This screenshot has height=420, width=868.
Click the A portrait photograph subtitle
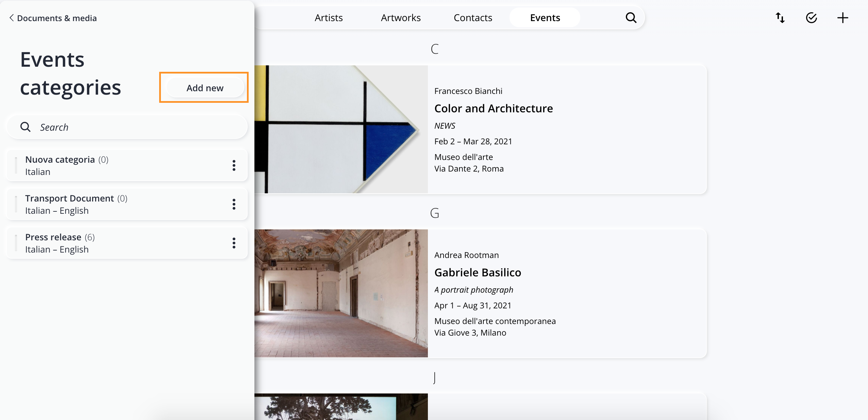473,290
